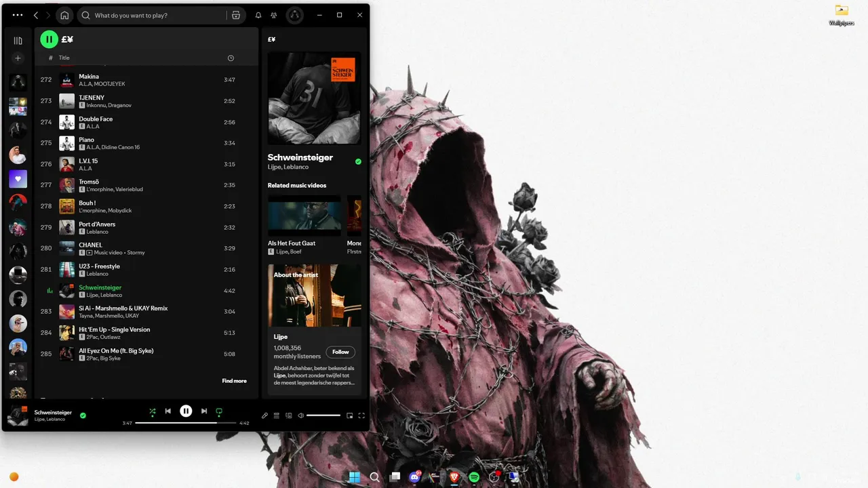Select the TJENENY track row
The width and height of the screenshot is (868, 488).
[x=146, y=101]
